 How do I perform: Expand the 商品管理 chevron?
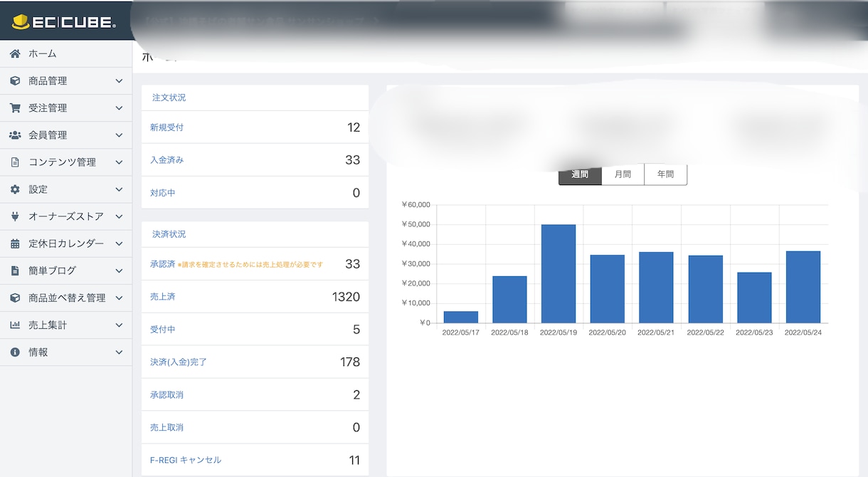pyautogui.click(x=119, y=81)
